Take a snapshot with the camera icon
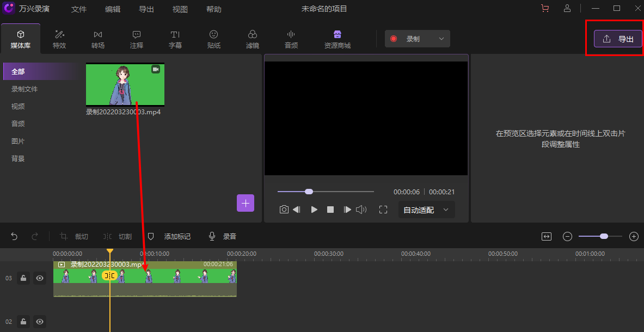 [x=284, y=210]
